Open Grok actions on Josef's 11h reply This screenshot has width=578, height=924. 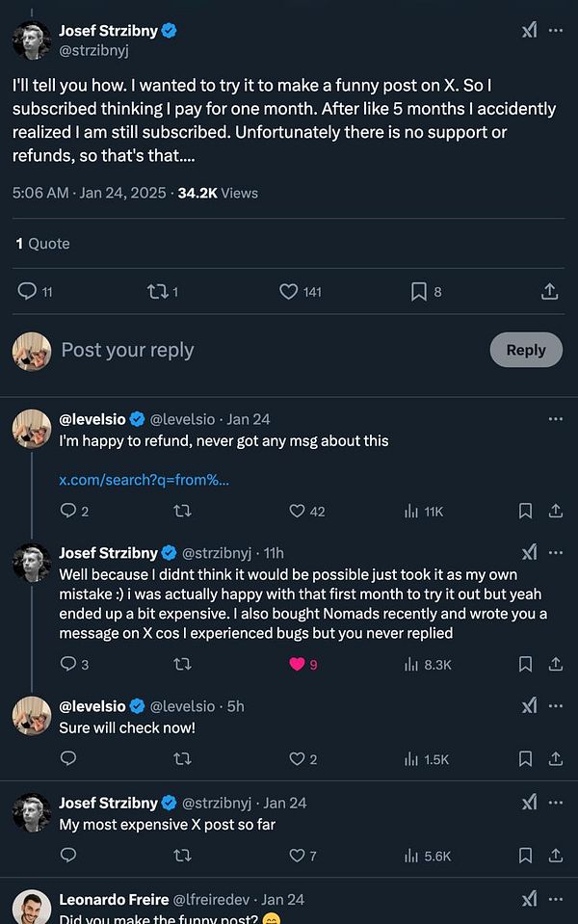[530, 552]
